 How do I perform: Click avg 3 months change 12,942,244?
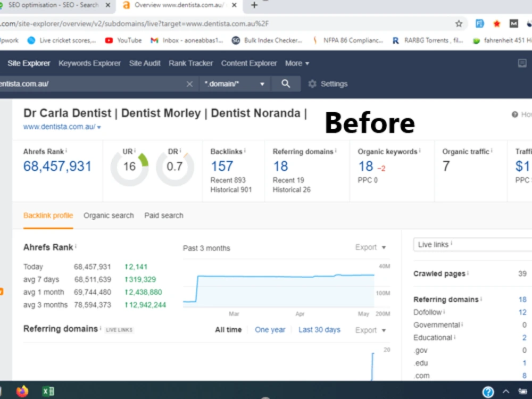click(x=145, y=305)
